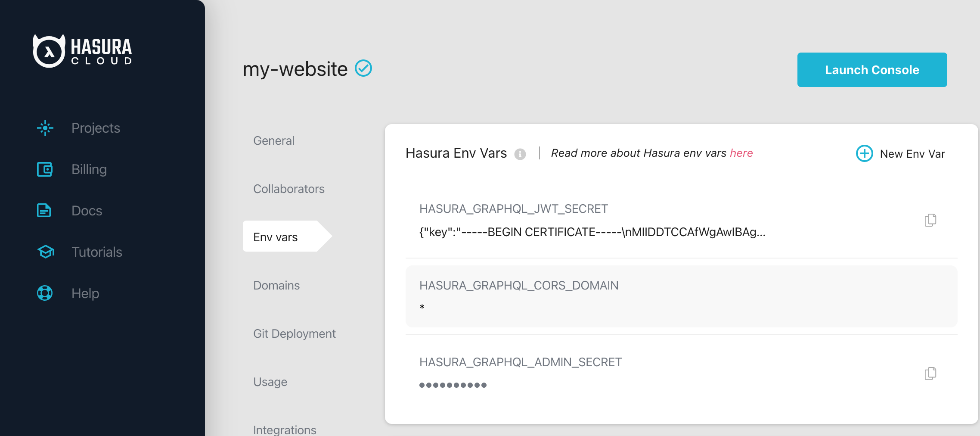The width and height of the screenshot is (980, 436).
Task: Open Tutorials in the sidebar
Action: tap(97, 252)
